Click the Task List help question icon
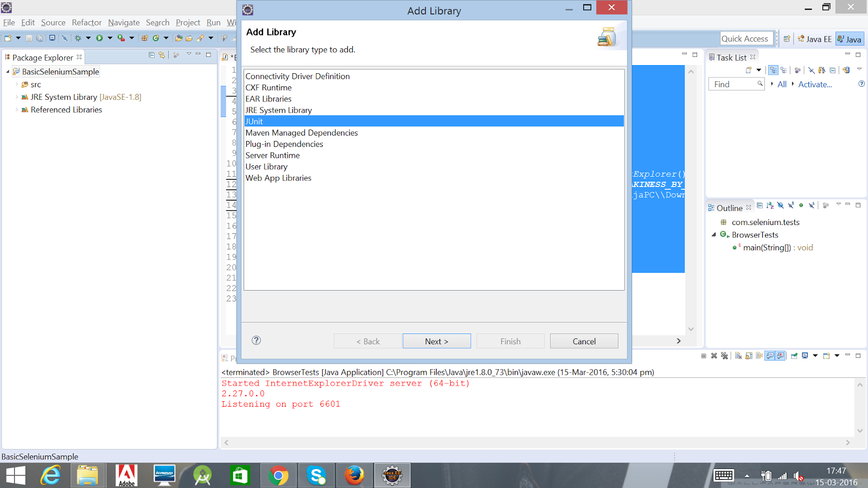 click(861, 84)
